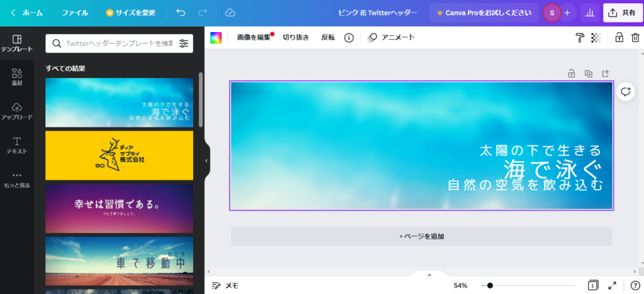The width and height of the screenshot is (644, 294).
Task: Click the ＋ページを追加 button
Action: tap(421, 236)
